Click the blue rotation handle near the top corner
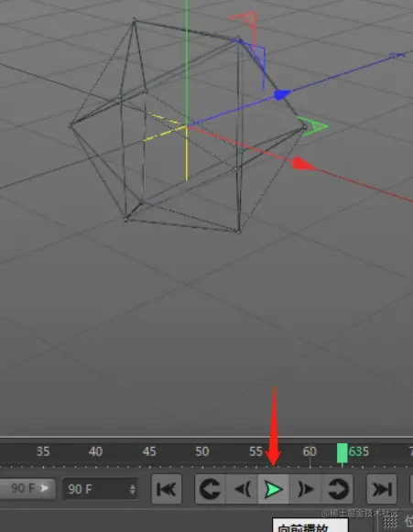413x532 pixels. [256, 64]
